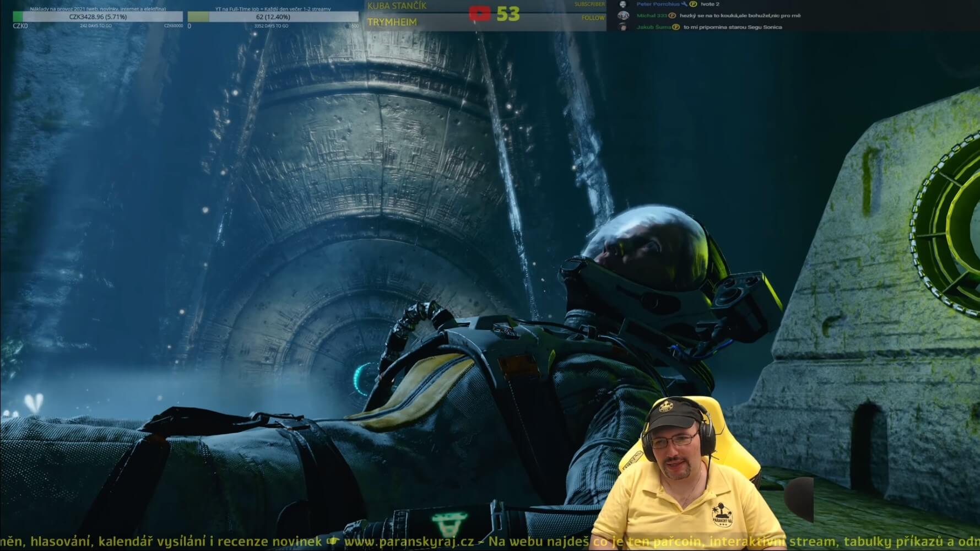Screen dimensions: 980x551
Task: Click the SUBSCRIBER label
Action: click(589, 4)
